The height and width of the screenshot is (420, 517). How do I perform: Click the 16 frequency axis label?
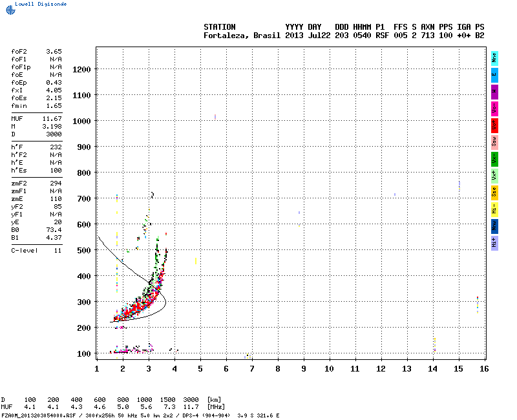[x=484, y=369]
